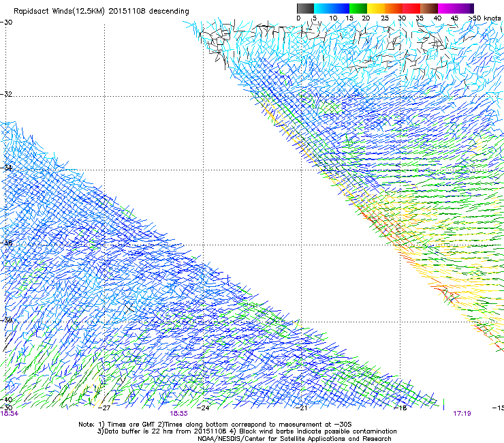Click the '-18' longitude axis label

click(x=400, y=408)
